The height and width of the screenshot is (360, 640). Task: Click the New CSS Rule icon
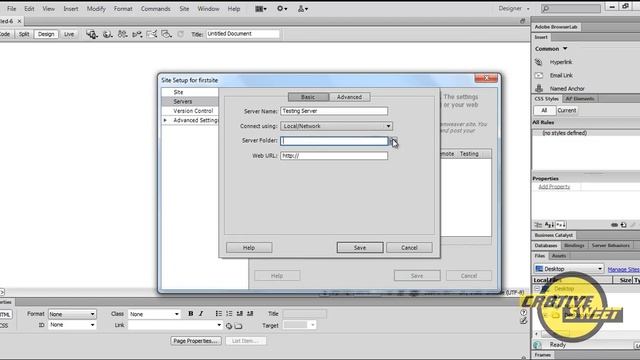click(x=623, y=225)
